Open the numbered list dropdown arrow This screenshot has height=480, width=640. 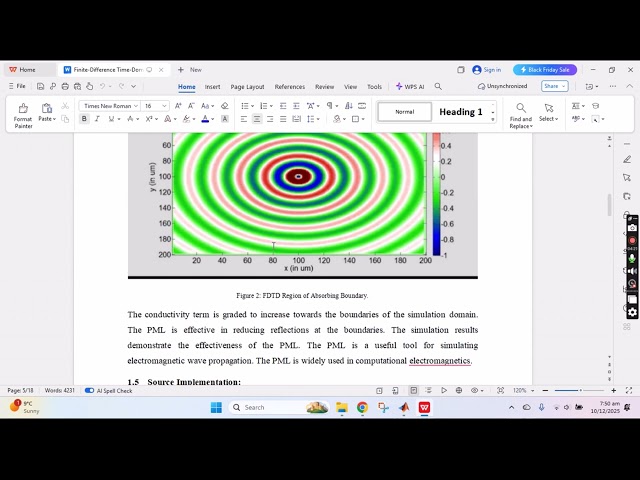[x=271, y=106]
